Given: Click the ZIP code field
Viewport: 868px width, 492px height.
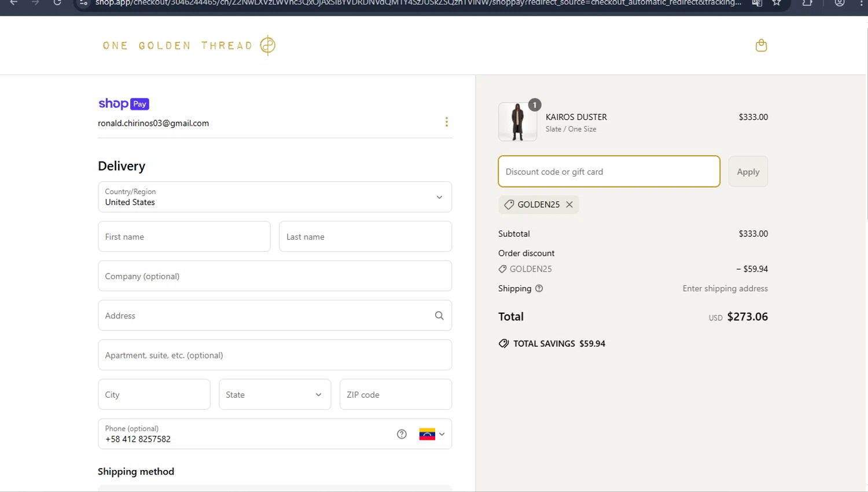Looking at the screenshot, I should point(396,394).
